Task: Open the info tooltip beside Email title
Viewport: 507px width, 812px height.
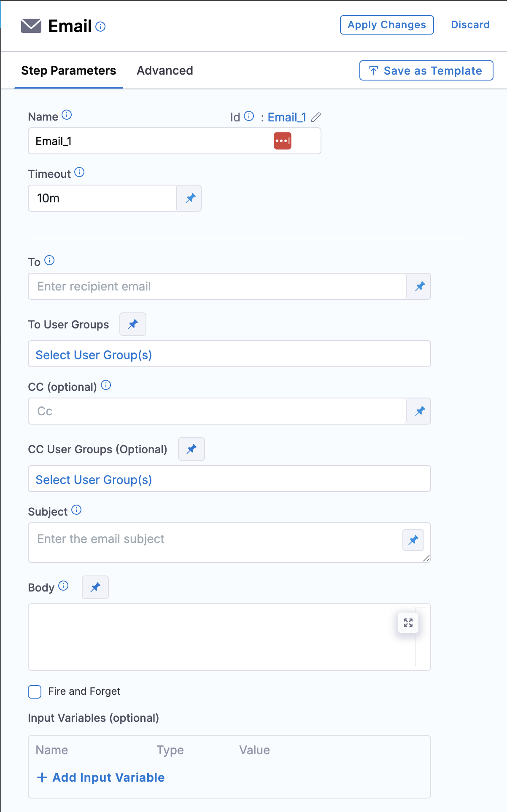Action: click(100, 27)
